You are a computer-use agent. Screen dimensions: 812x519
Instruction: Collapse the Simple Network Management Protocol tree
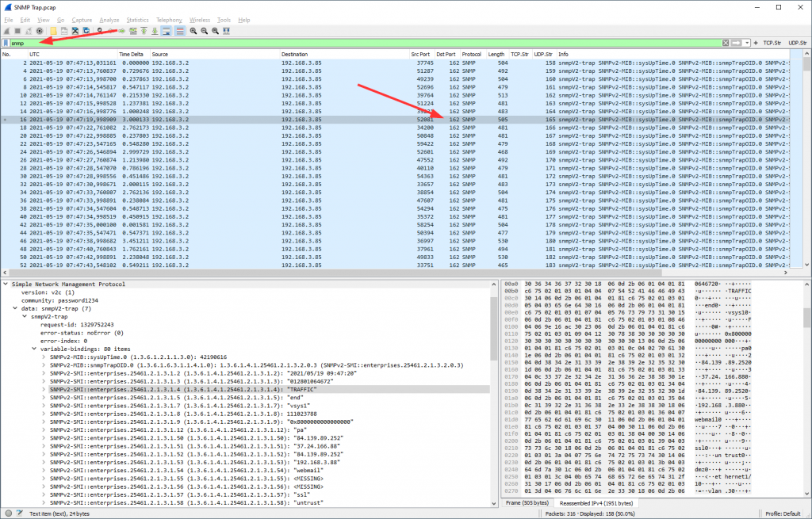click(6, 284)
